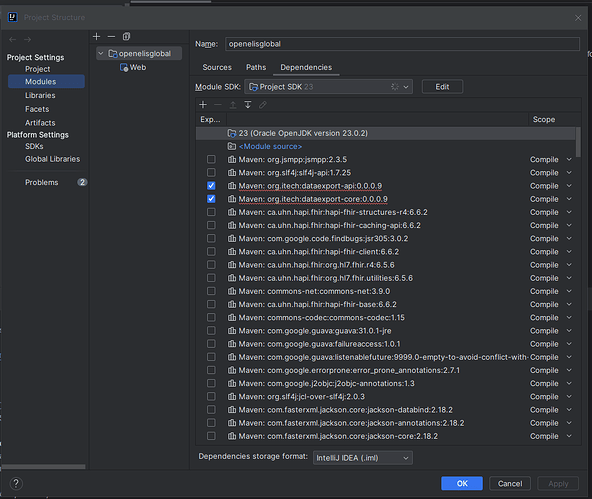Open scope dropdown for failureaccess:1.0.1
This screenshot has height=499, width=592.
pyautogui.click(x=569, y=344)
